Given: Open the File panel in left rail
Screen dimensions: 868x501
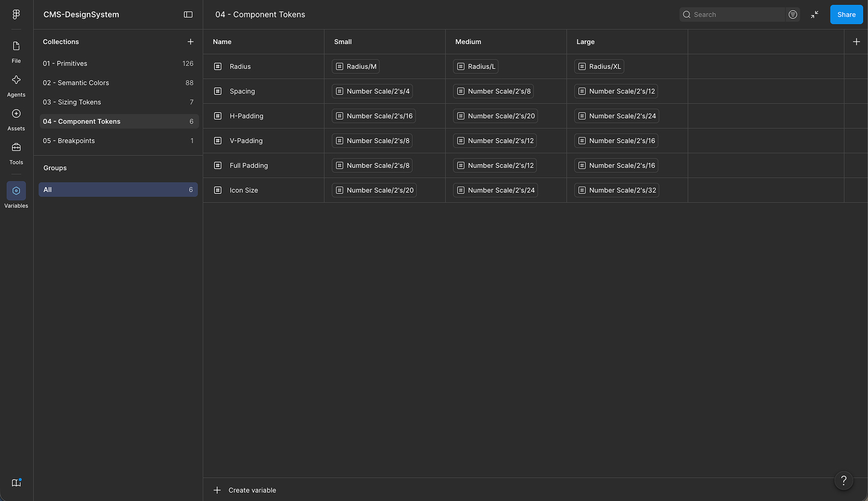Looking at the screenshot, I should 16,51.
